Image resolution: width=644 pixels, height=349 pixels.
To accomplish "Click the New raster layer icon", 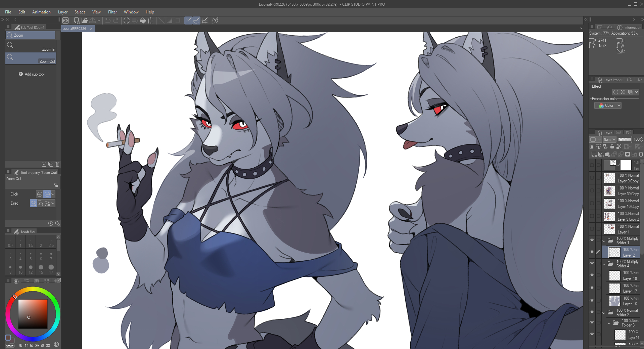I will [594, 154].
